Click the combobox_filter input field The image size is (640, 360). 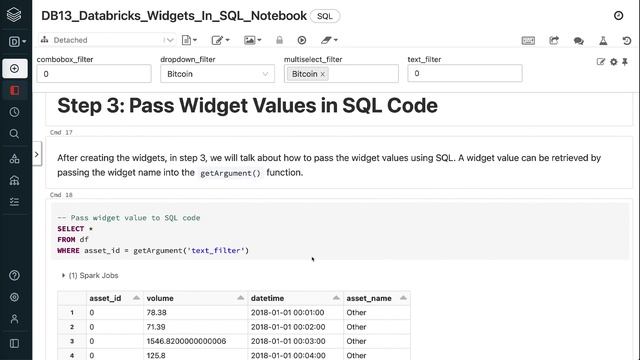(94, 74)
